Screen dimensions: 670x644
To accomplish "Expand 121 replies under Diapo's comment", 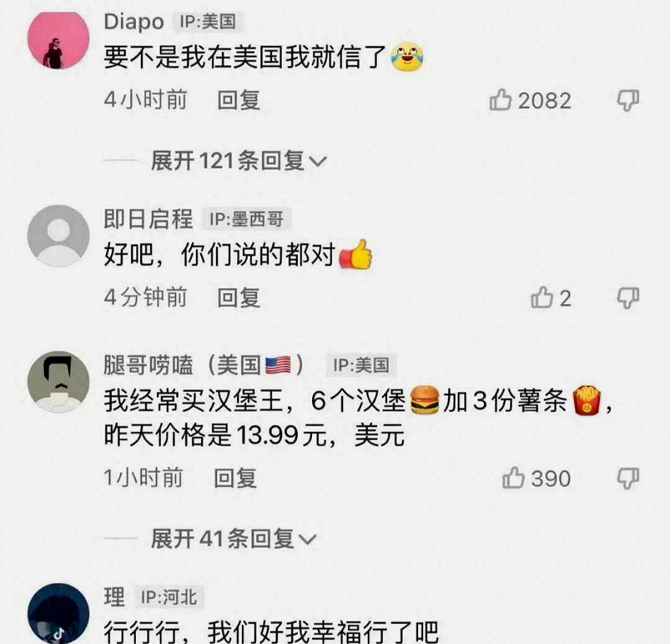I will point(239,161).
